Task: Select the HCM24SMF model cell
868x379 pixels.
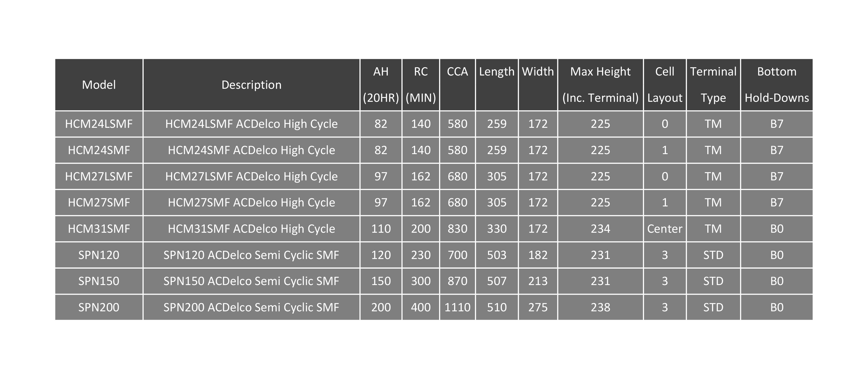Action: pos(99,150)
